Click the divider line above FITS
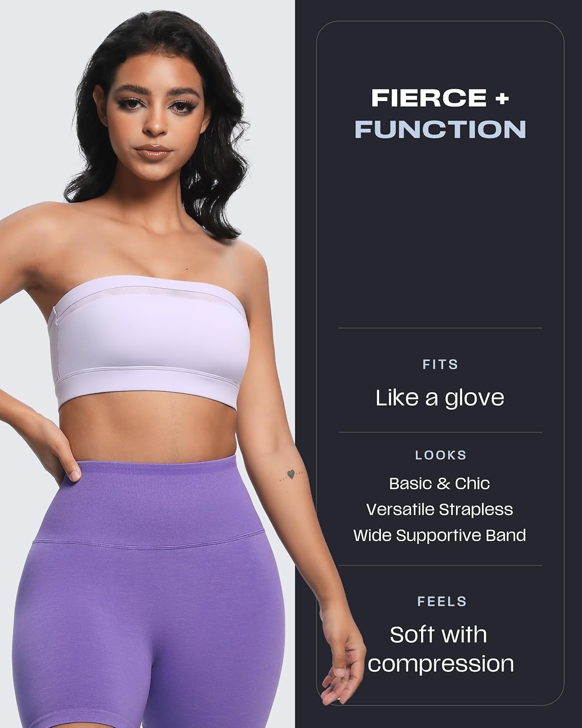 (440, 328)
